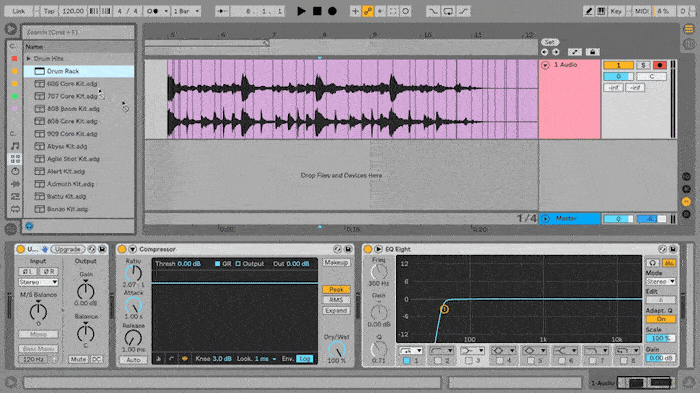Image resolution: width=700 pixels, height=393 pixels.
Task: Click the Session Record circle icon
Action: coord(405,11)
